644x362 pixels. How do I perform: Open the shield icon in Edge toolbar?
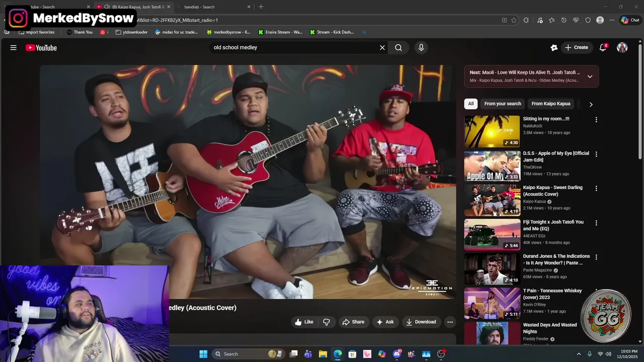pyautogui.click(x=588, y=20)
